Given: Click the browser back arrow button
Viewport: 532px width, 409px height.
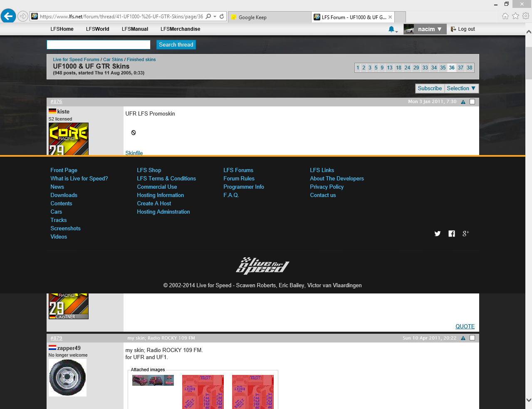Looking at the screenshot, I should click(8, 16).
